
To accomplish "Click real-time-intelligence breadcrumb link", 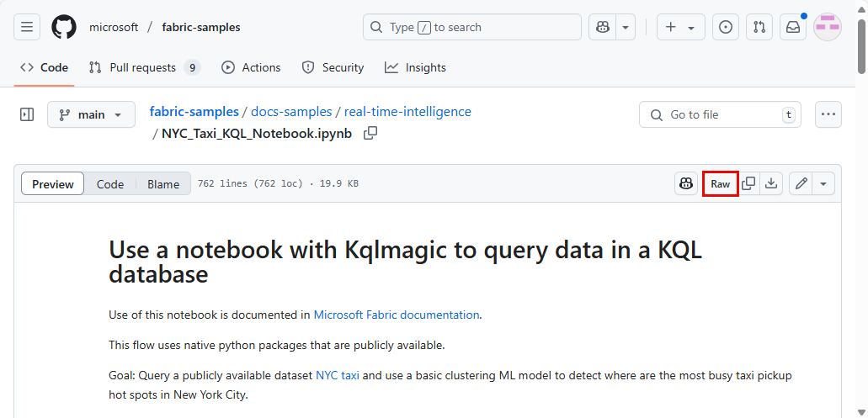I will click(x=407, y=112).
